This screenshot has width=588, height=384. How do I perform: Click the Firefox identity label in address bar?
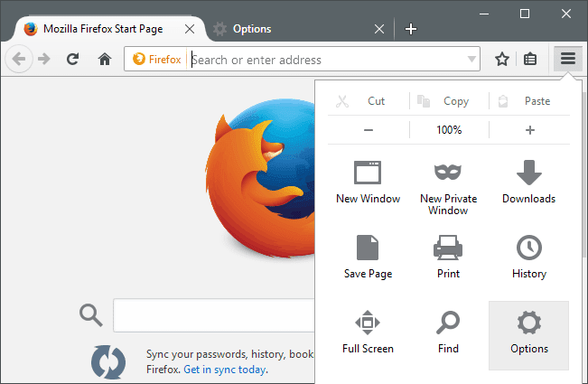click(157, 60)
